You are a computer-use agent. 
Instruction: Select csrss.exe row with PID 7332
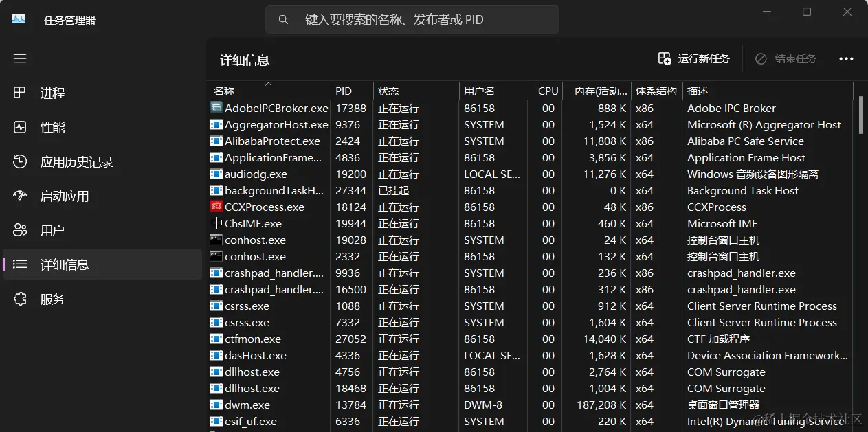(530, 322)
